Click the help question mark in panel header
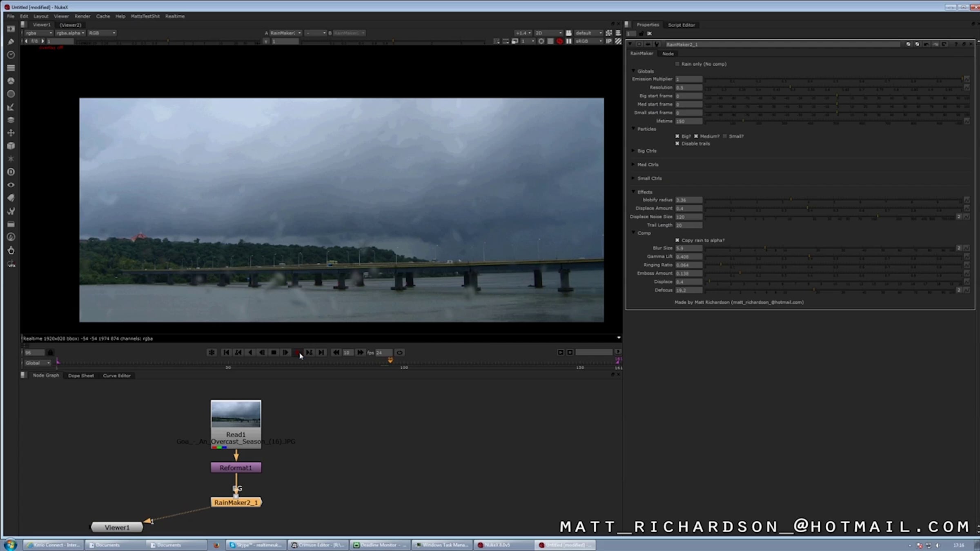 point(955,44)
